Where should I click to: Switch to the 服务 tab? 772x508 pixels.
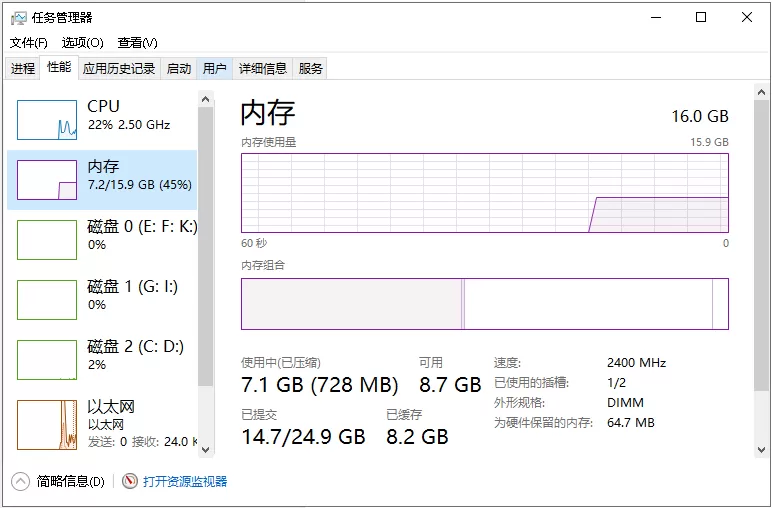[311, 69]
